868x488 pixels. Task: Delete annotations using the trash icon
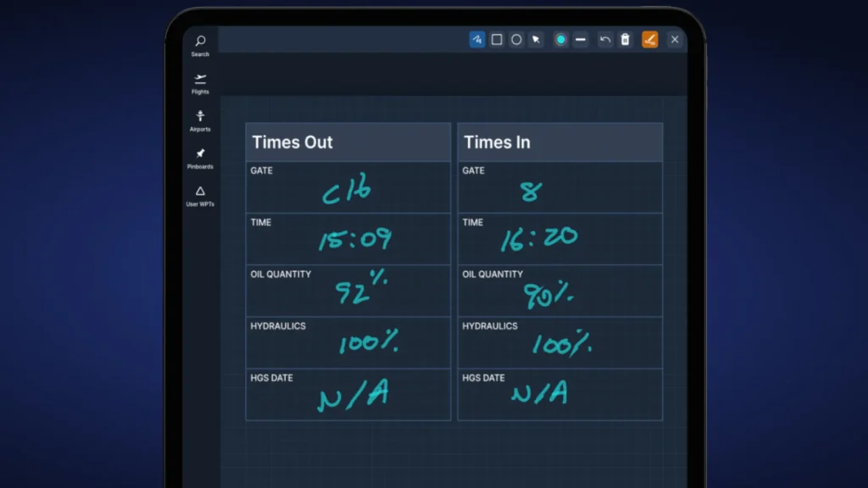[625, 40]
